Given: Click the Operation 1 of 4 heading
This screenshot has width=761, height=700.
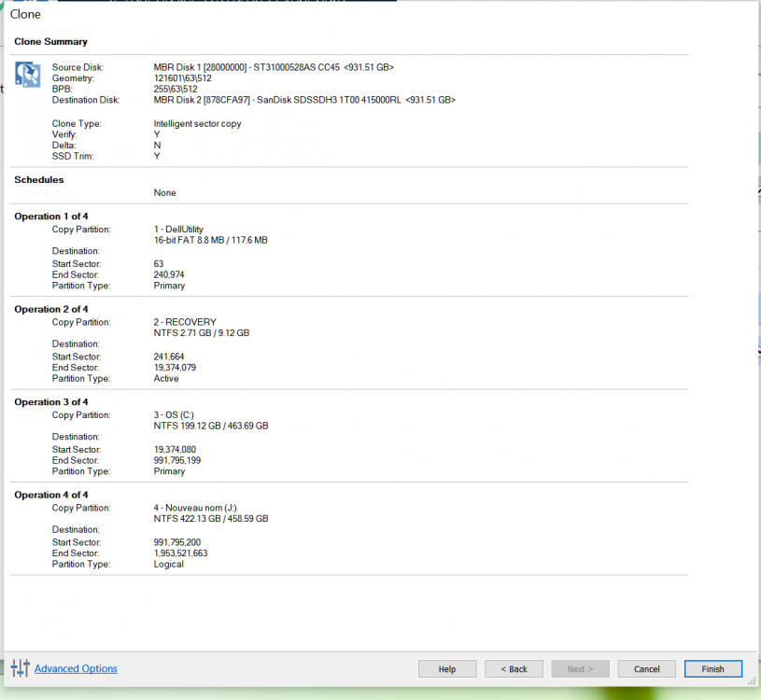Looking at the screenshot, I should pyautogui.click(x=51, y=217).
